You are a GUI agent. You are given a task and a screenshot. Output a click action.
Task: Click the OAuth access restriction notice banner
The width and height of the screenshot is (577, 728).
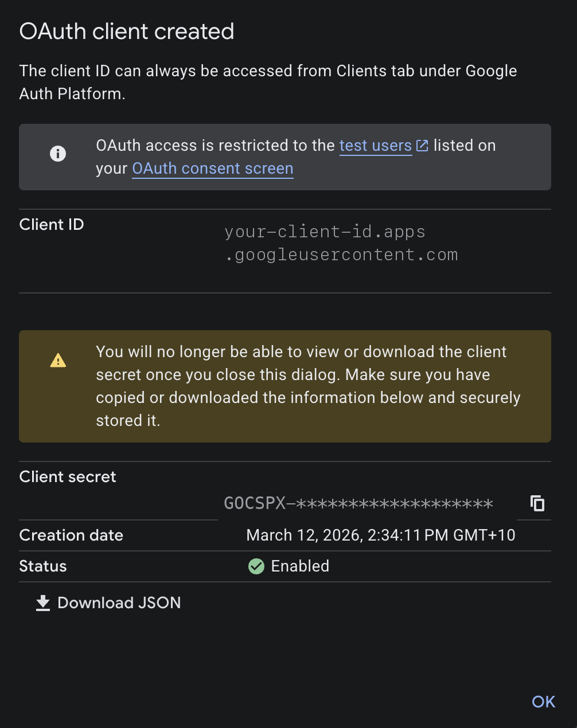[x=285, y=157]
